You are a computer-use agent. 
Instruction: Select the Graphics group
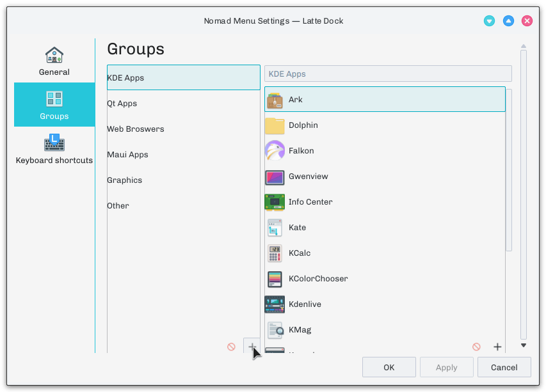(x=184, y=180)
